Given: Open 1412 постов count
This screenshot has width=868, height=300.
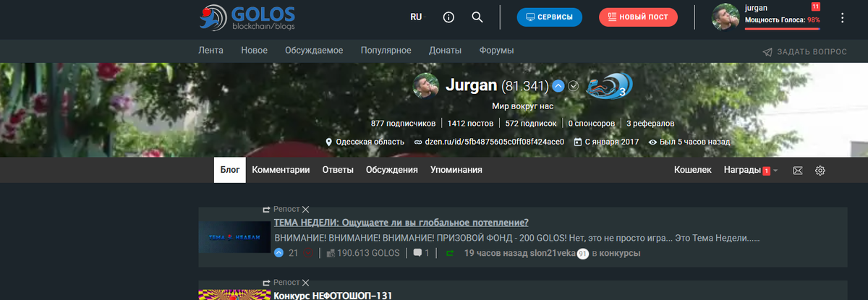Looking at the screenshot, I should (472, 123).
